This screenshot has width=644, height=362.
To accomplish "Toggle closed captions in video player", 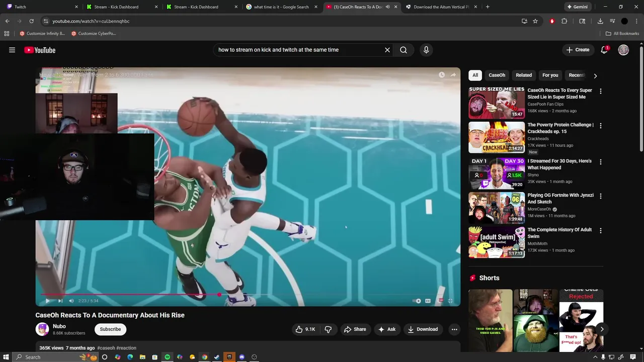I will point(428,301).
